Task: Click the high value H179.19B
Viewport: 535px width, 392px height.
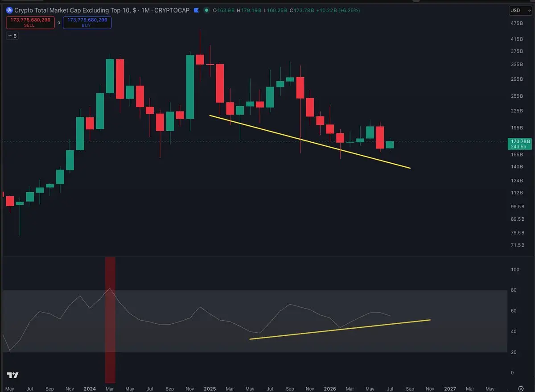Action: (x=249, y=10)
